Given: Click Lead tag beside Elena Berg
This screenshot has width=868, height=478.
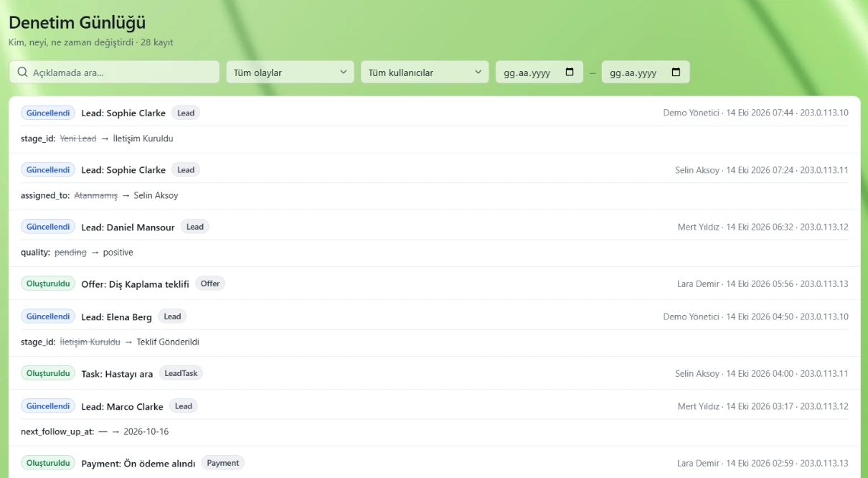Looking at the screenshot, I should [172, 317].
